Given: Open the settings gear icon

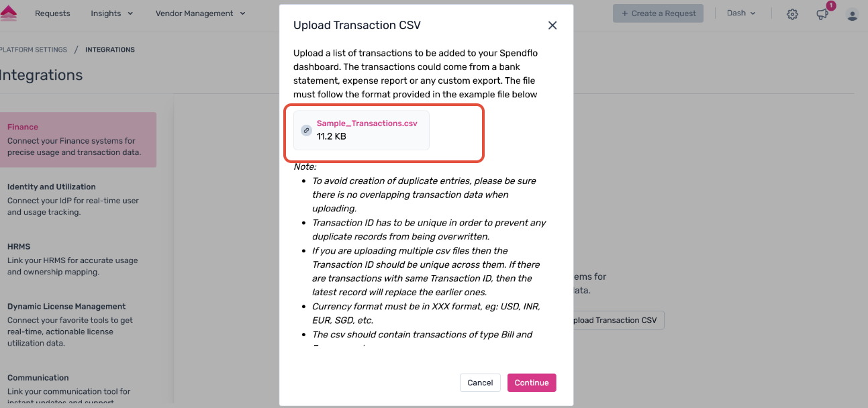Looking at the screenshot, I should point(792,14).
